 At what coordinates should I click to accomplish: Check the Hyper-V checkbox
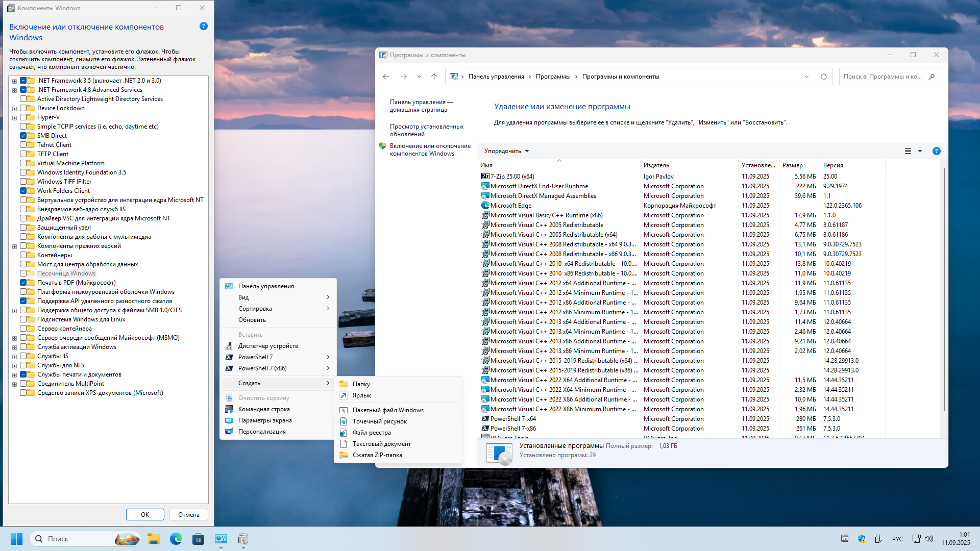pos(23,117)
